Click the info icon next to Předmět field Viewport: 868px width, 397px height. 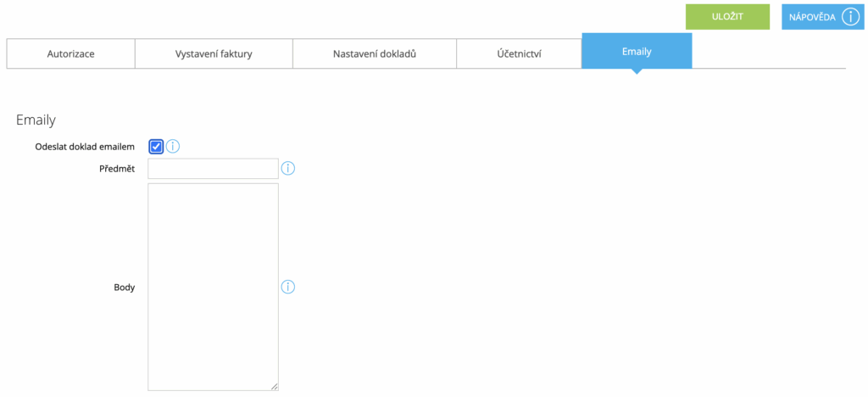click(x=288, y=168)
